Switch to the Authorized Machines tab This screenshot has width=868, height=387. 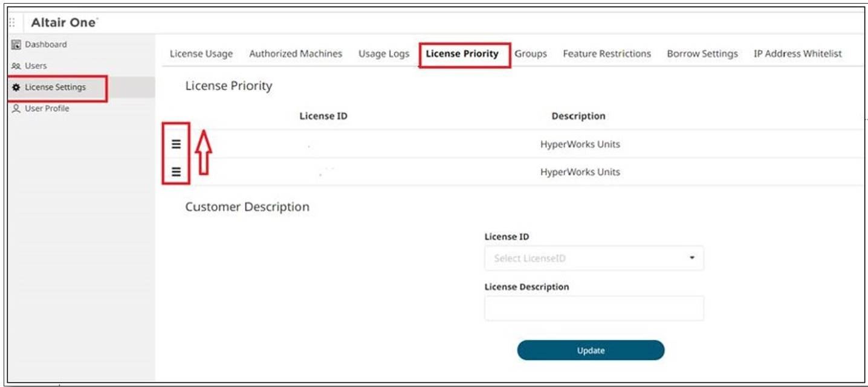coord(296,54)
